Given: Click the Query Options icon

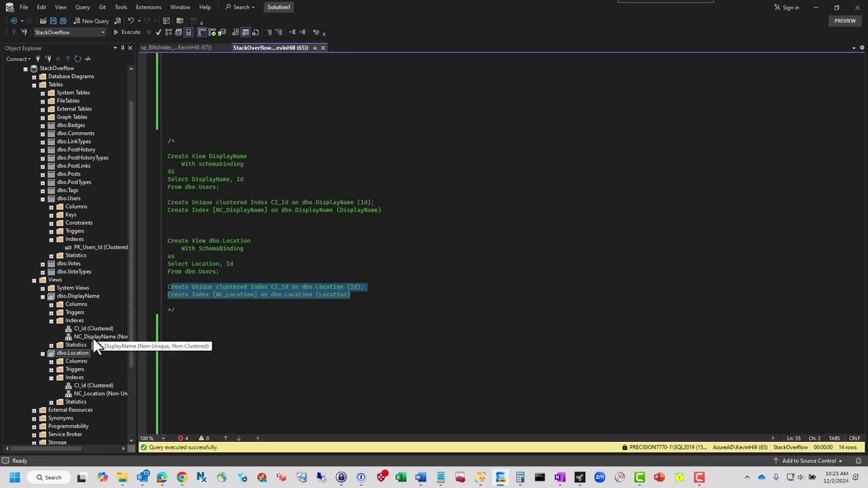Looking at the screenshot, I should (178, 32).
